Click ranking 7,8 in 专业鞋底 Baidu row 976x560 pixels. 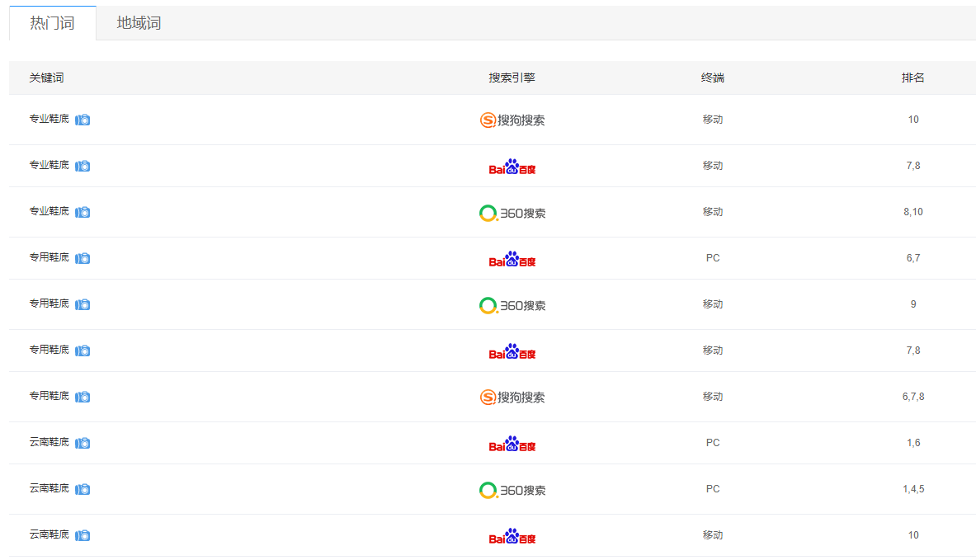click(913, 166)
